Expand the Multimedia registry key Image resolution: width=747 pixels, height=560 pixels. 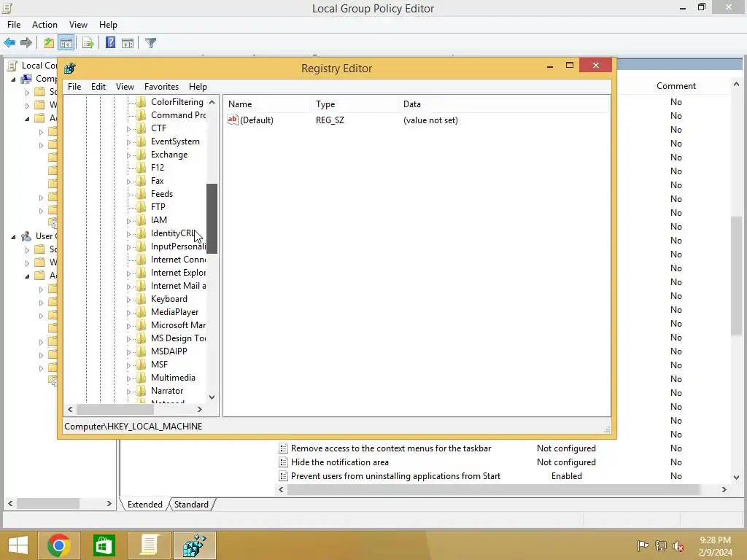click(128, 378)
